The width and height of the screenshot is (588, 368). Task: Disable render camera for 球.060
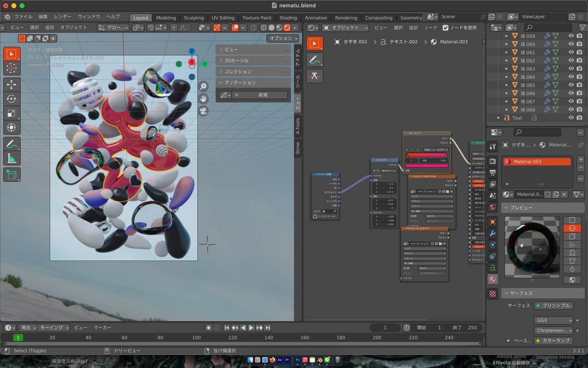[579, 44]
